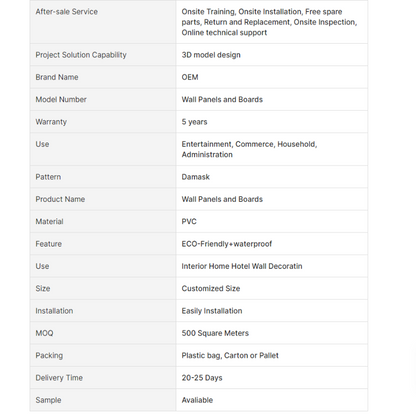Click the Model Number label cell
The width and height of the screenshot is (416, 416).
pos(103,99)
